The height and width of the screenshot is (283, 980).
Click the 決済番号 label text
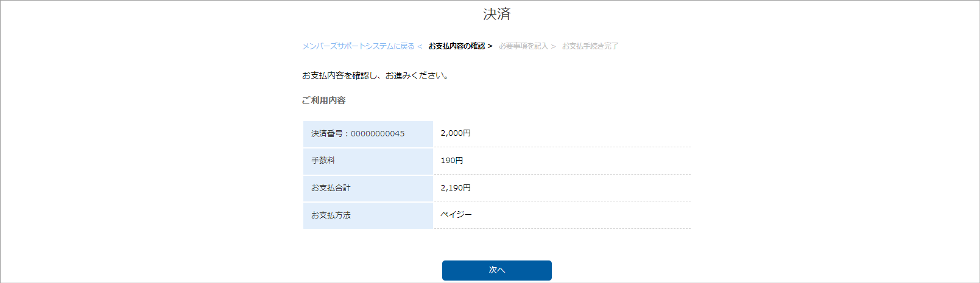[x=327, y=134]
